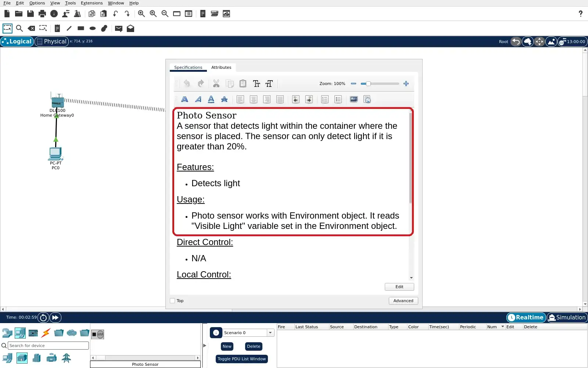The image size is (588, 368).
Task: Open the Extensions menu
Action: pos(92,3)
